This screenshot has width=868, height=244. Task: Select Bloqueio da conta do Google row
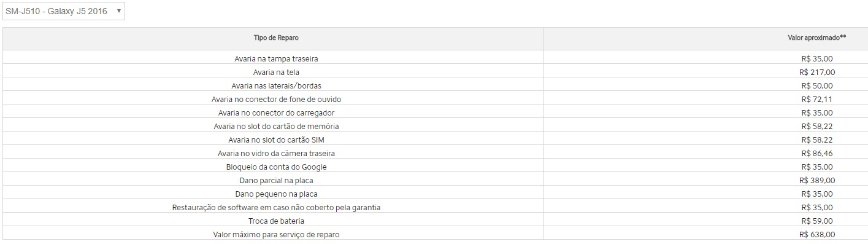point(435,167)
